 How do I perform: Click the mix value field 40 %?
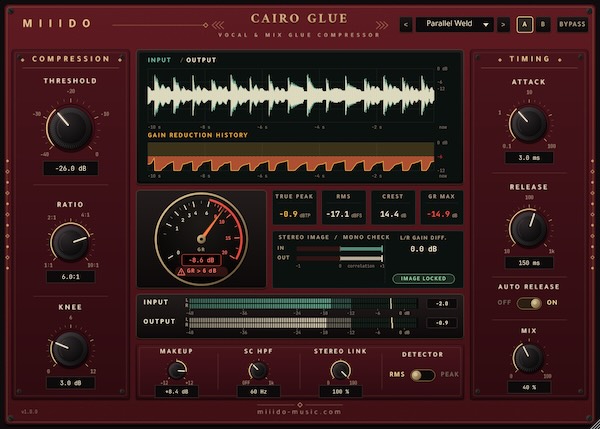tap(529, 387)
